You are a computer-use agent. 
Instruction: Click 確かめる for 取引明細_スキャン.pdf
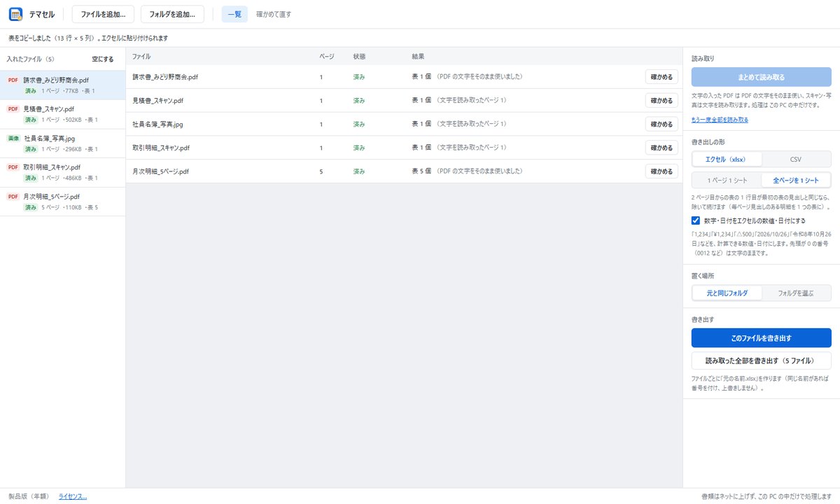pos(661,148)
